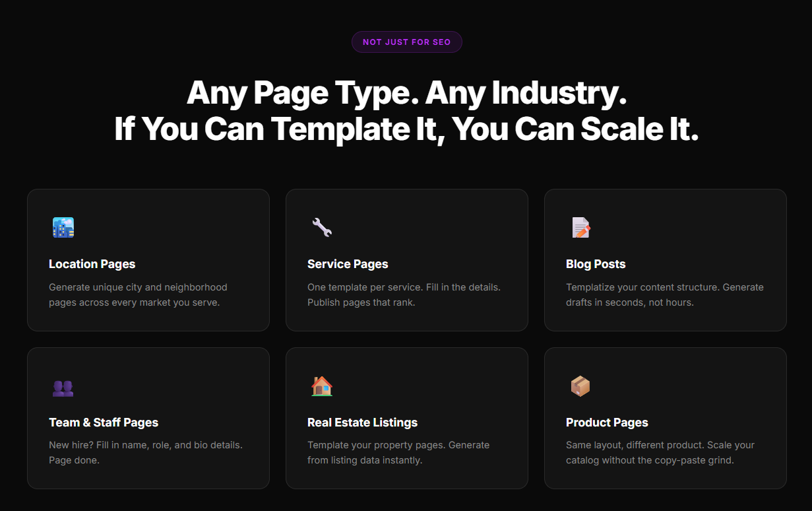Select the Blog Posts heading
The width and height of the screenshot is (812, 511).
coord(596,264)
